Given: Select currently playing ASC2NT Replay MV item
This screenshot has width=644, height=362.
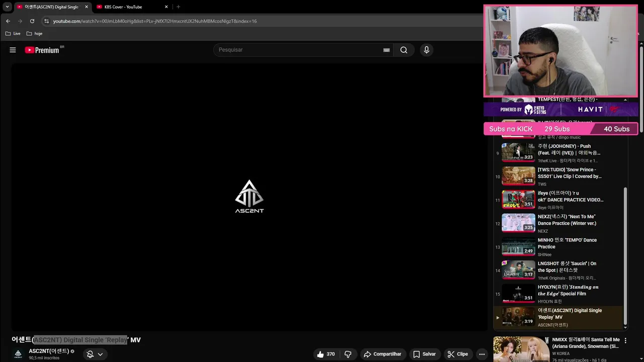Looking at the screenshot, I should pos(558,317).
